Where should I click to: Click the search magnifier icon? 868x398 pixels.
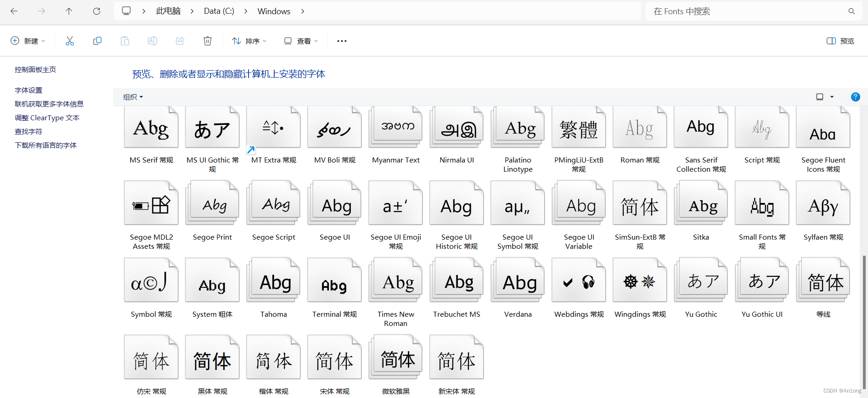851,11
